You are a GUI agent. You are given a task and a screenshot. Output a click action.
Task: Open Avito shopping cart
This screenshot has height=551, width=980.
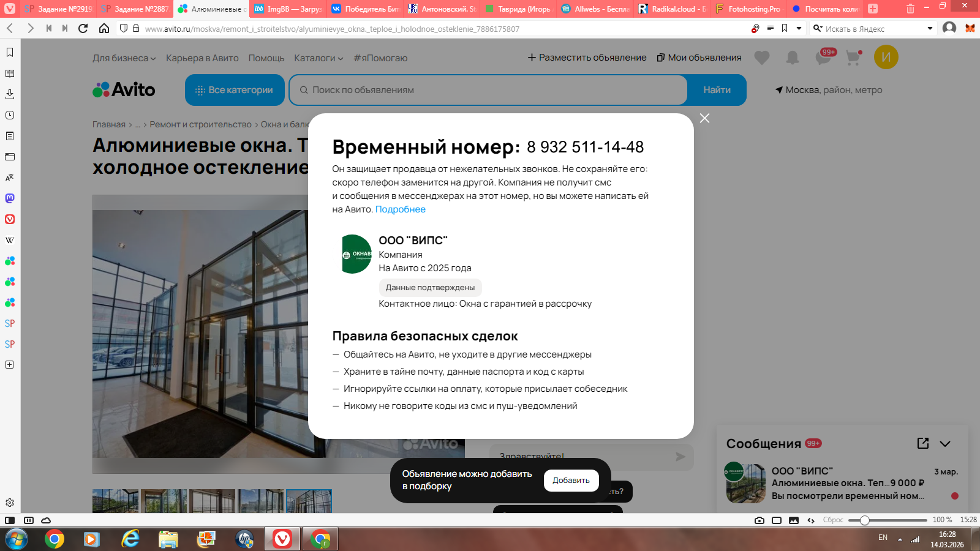[853, 58]
